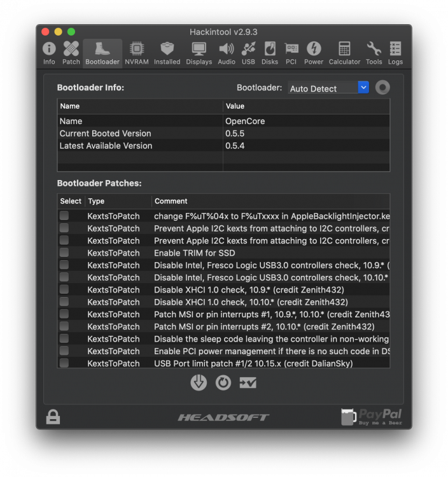
Task: Check the Disable XHCI 1.0 check 10.9 checkbox
Action: 64,289
